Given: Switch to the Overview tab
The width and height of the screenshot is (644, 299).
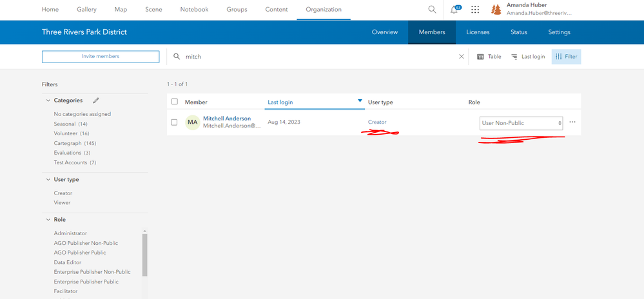Looking at the screenshot, I should 385,32.
